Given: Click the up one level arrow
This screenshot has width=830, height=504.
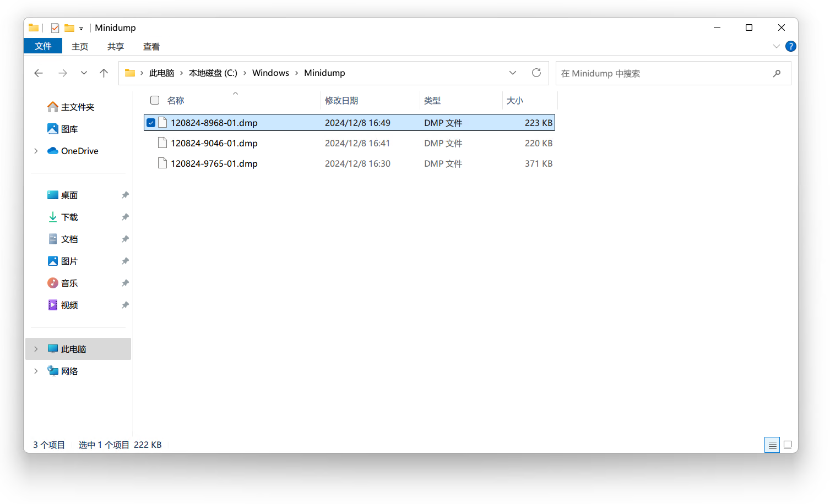Looking at the screenshot, I should coord(104,73).
